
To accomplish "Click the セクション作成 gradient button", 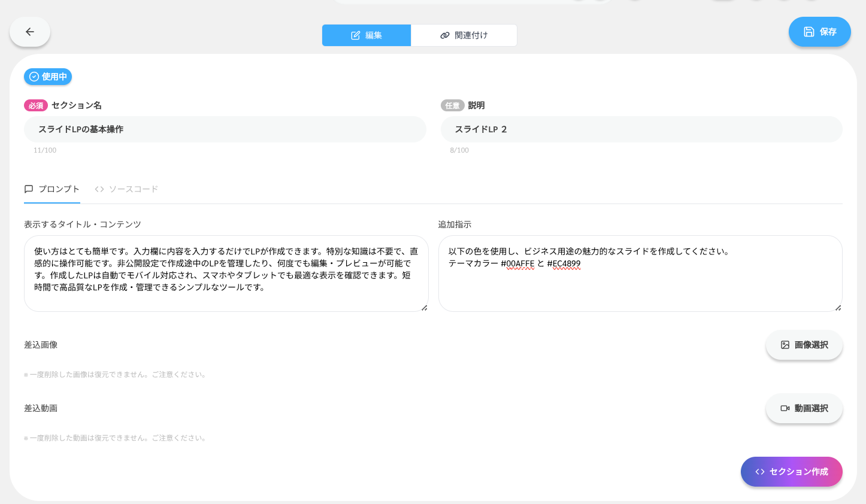I will coord(791,472).
